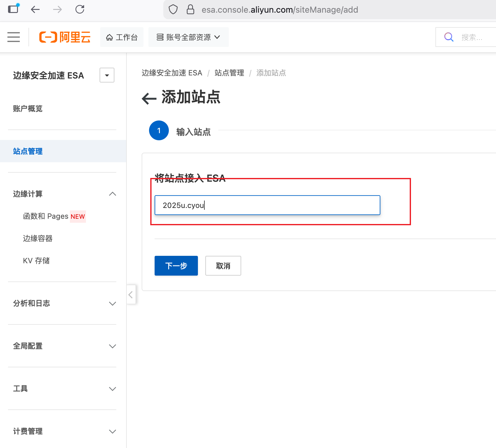Select 账户概览 in the sidebar
This screenshot has height=448, width=496.
click(28, 108)
